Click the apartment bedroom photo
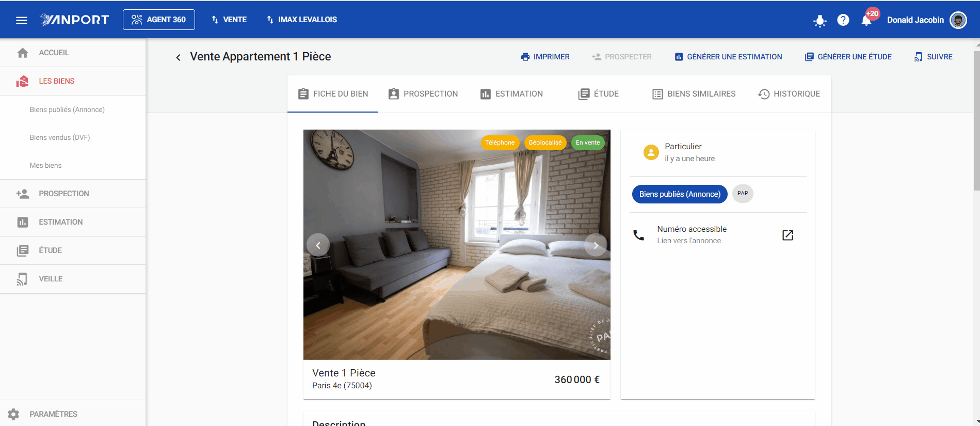980x426 pixels. 457,245
